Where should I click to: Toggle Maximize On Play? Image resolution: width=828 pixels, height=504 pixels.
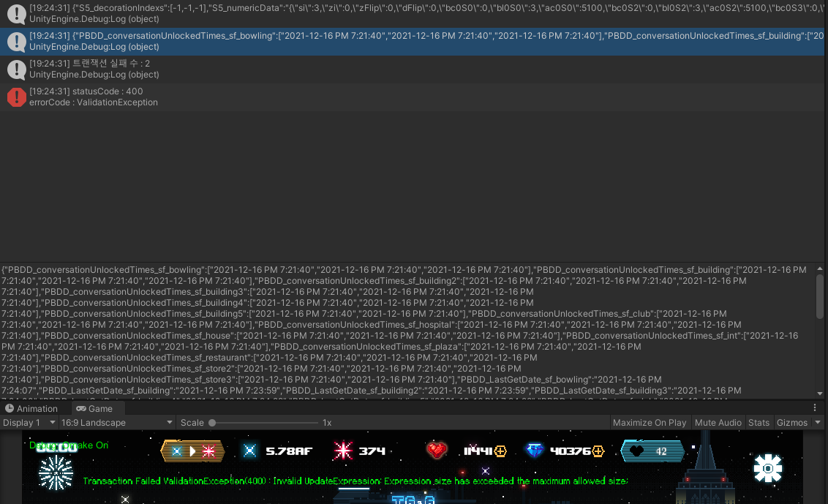coord(650,423)
